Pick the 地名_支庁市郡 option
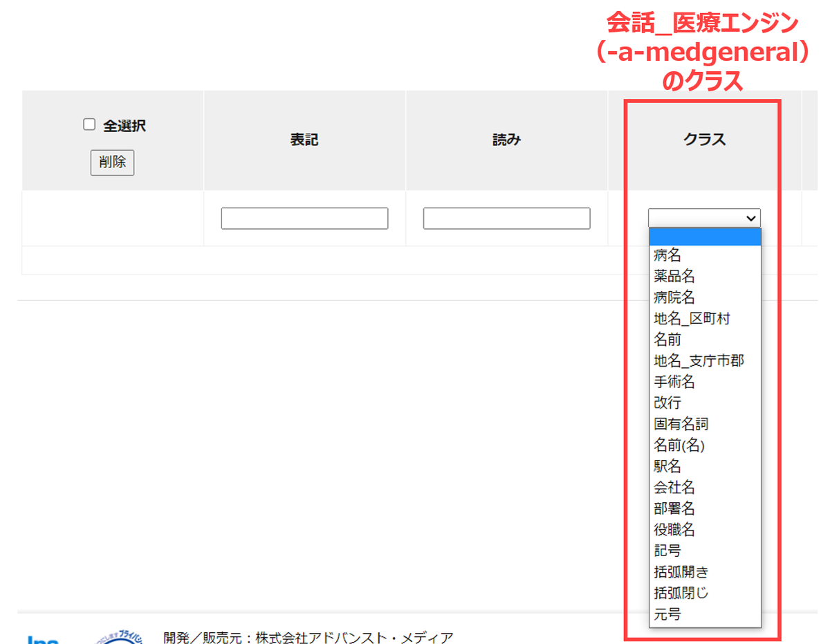 point(705,360)
